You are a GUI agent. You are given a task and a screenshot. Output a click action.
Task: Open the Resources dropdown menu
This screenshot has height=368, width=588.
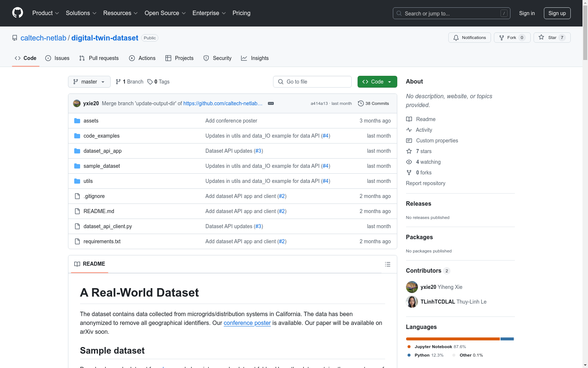[121, 13]
